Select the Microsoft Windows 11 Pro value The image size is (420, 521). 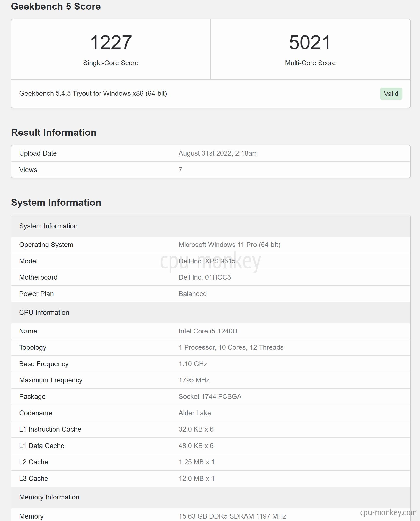coord(229,245)
